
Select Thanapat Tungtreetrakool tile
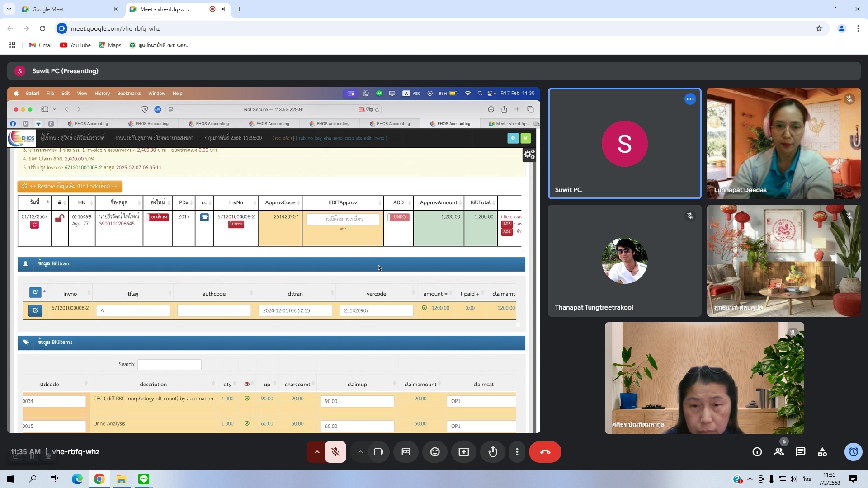pyautogui.click(x=624, y=261)
